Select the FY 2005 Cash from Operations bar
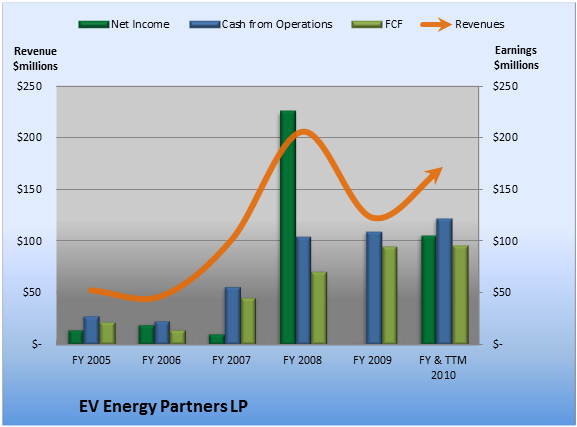Image resolution: width=577 pixels, height=427 pixels. (92, 330)
